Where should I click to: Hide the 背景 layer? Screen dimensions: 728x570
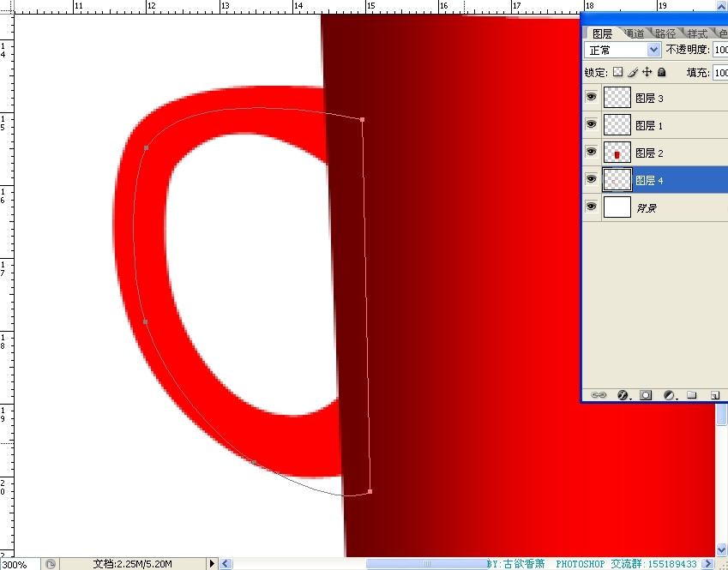click(591, 207)
